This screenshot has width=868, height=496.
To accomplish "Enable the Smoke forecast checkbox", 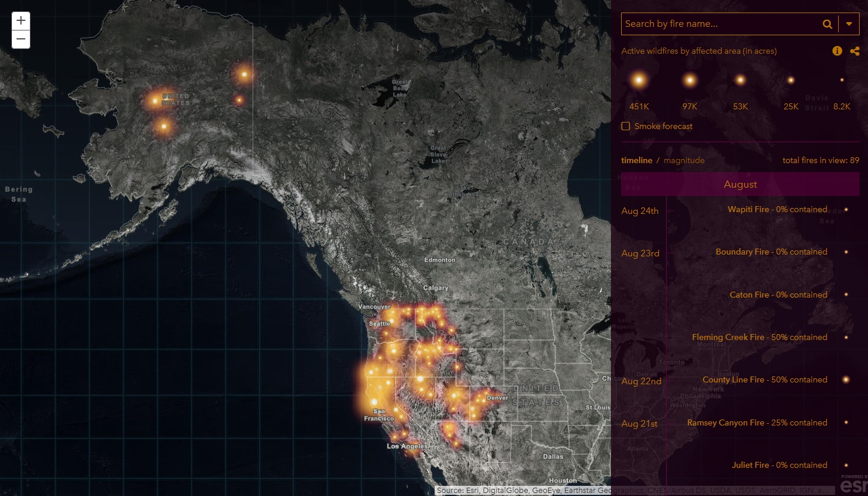I will coord(625,126).
